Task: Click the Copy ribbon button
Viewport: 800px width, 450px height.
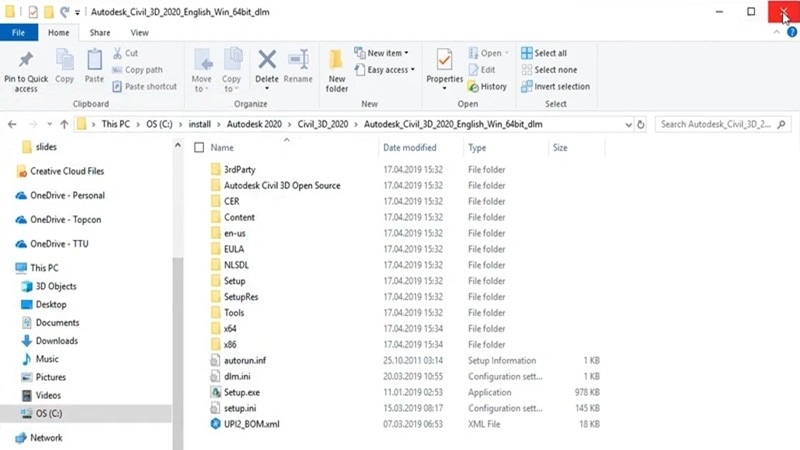Action: (64, 66)
